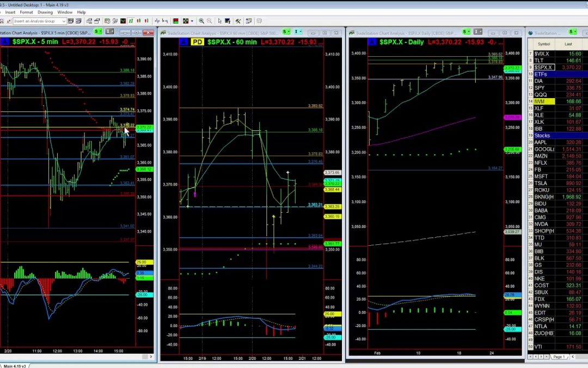Open the Drawing menu
Image resolution: width=588 pixels, height=368 pixels.
pos(45,12)
